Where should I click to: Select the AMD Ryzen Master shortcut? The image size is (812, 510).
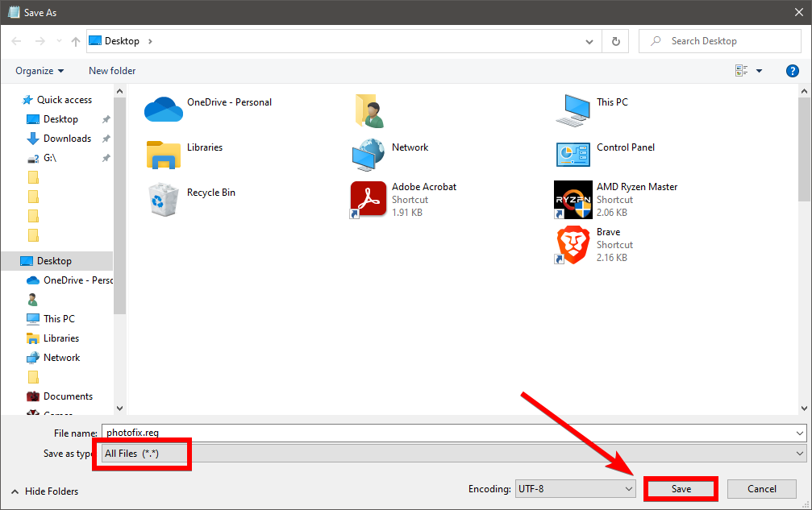click(x=573, y=199)
